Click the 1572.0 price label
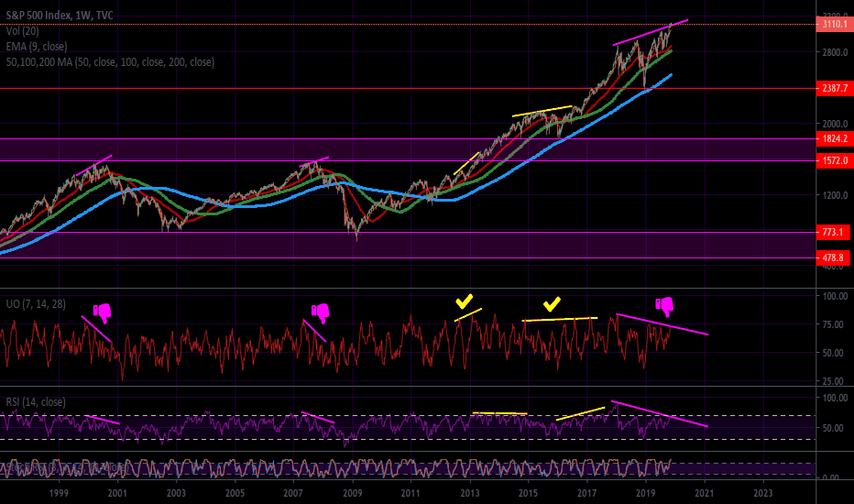This screenshot has width=854, height=504. click(x=835, y=160)
